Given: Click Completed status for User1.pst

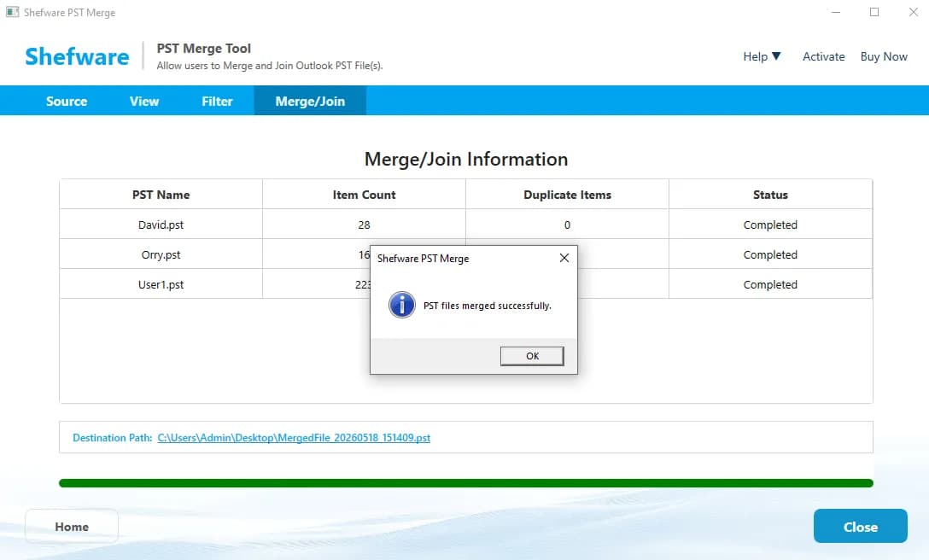Looking at the screenshot, I should [770, 284].
